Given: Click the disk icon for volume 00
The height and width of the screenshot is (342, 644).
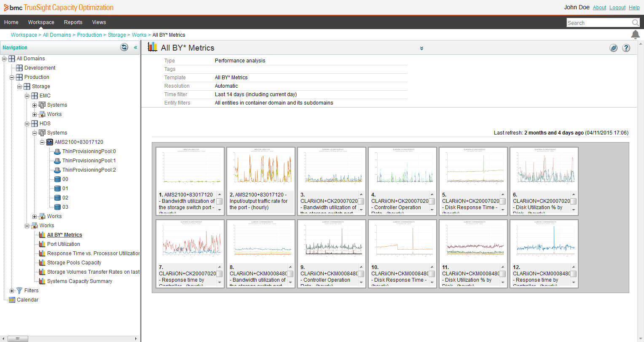Looking at the screenshot, I should tap(57, 179).
